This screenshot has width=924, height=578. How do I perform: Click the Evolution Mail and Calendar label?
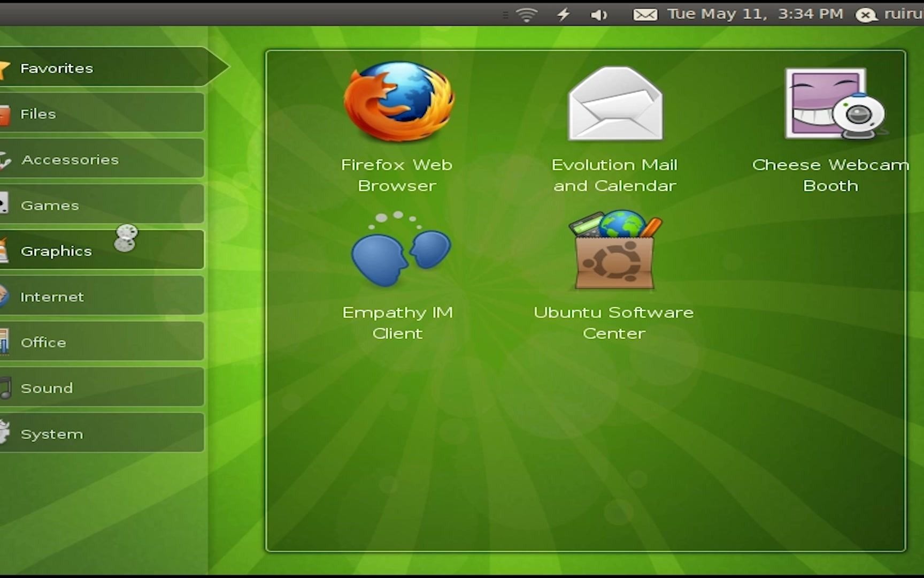click(x=615, y=175)
